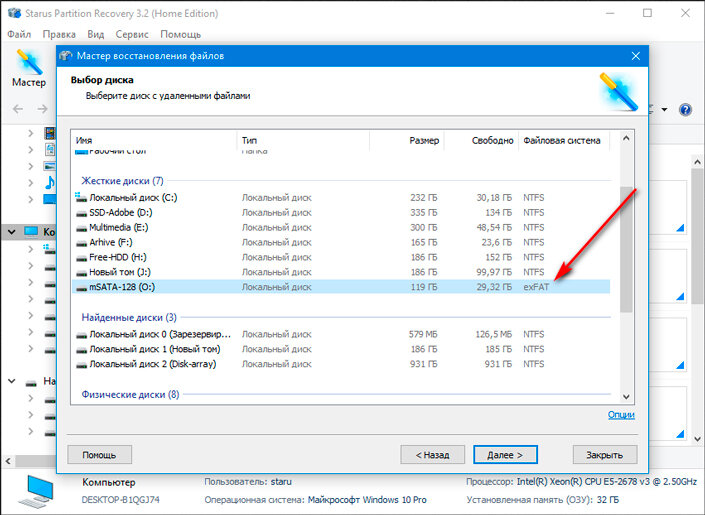Click the computer icon in left tree

click(x=31, y=232)
